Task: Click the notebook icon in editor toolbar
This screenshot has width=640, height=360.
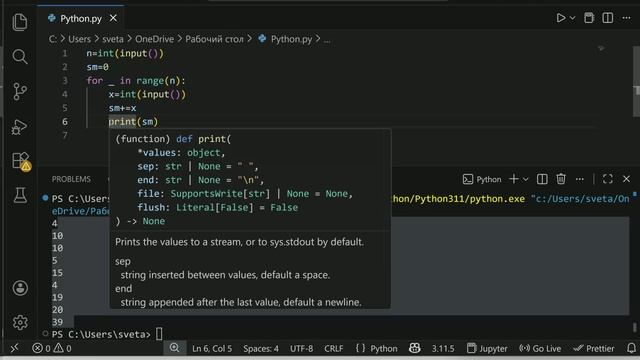Action: pos(589,18)
